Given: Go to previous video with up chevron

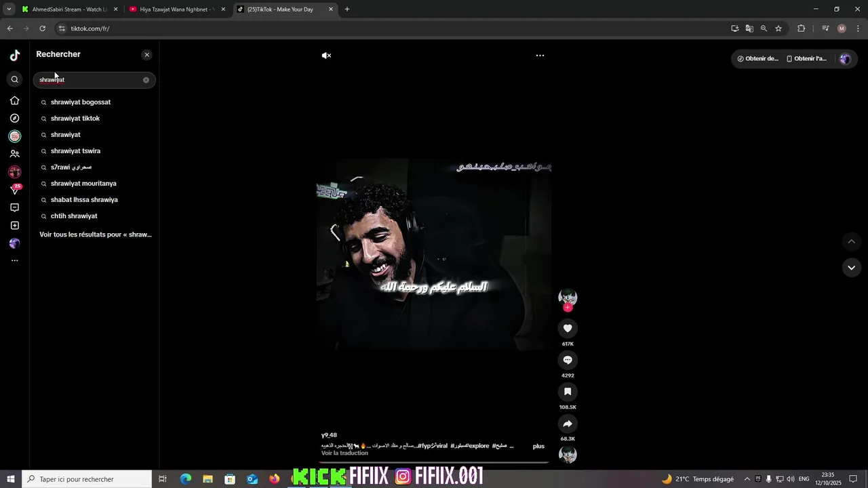Looking at the screenshot, I should coord(851,241).
